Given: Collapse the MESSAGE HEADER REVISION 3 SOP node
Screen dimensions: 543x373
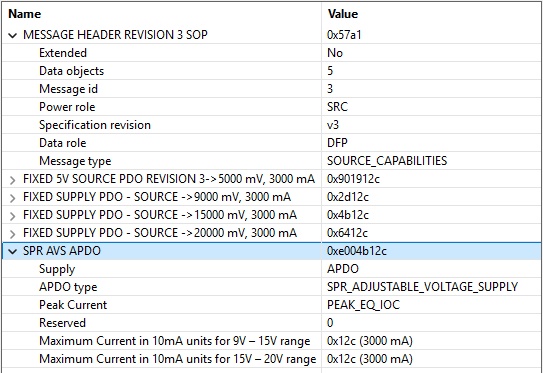Looking at the screenshot, I should click(12, 35).
